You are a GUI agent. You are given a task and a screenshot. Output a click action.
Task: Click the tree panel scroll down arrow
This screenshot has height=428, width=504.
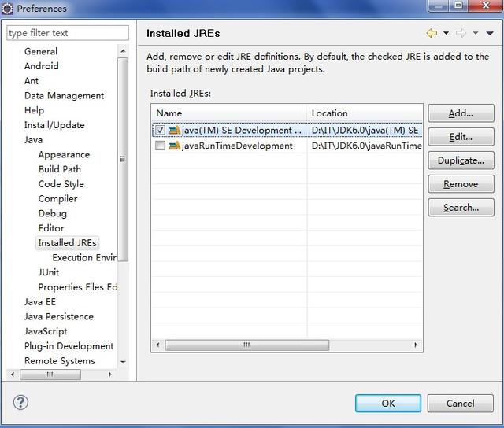point(123,362)
